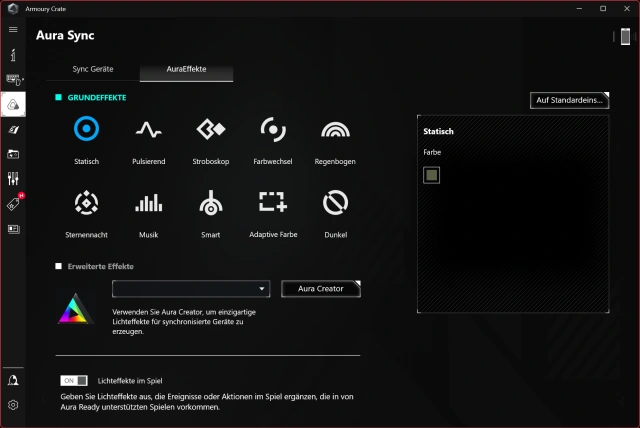
Task: Open the GameVisual sidebar icon
Action: 13,130
